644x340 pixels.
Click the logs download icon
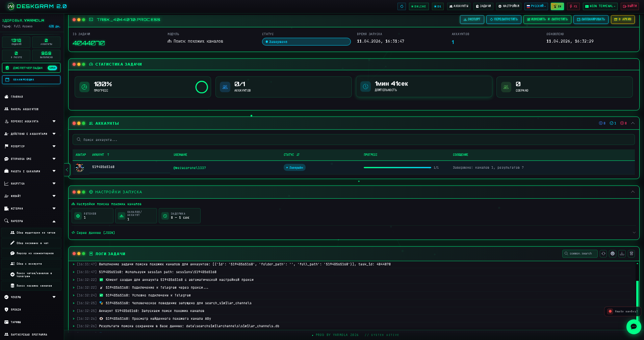[x=622, y=253]
